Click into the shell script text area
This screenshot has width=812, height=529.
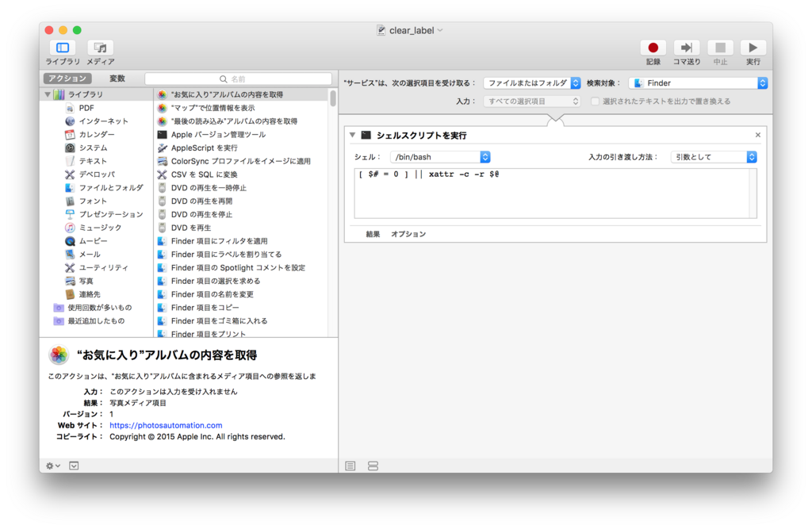click(555, 194)
